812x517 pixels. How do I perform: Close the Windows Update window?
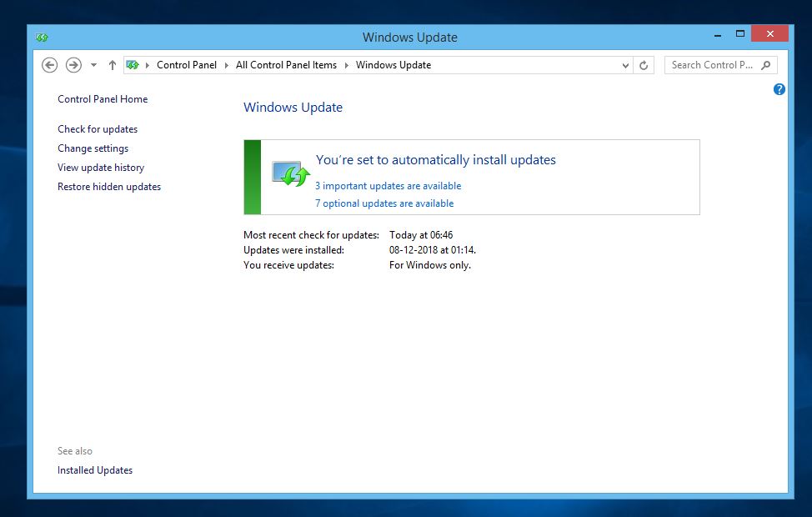tap(769, 33)
